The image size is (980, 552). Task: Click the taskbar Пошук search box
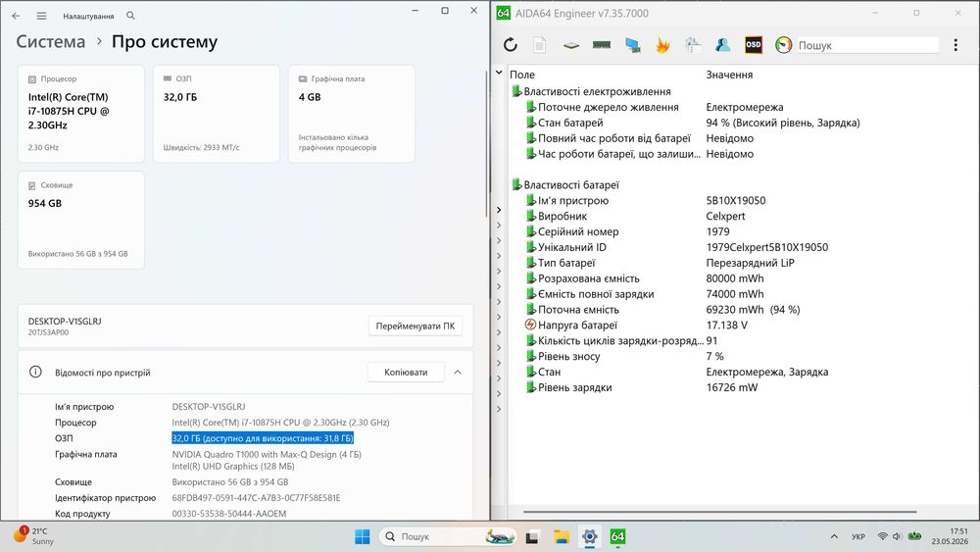tap(448, 536)
